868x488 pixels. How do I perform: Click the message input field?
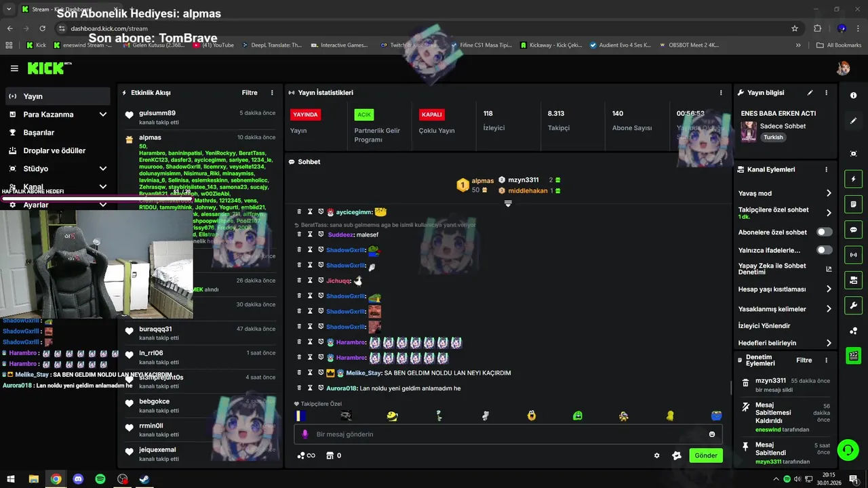coord(508,434)
